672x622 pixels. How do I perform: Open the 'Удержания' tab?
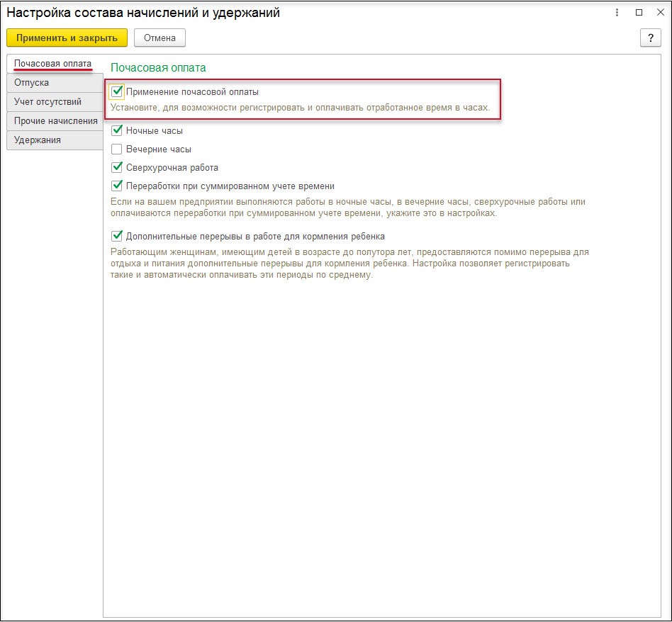tap(55, 140)
